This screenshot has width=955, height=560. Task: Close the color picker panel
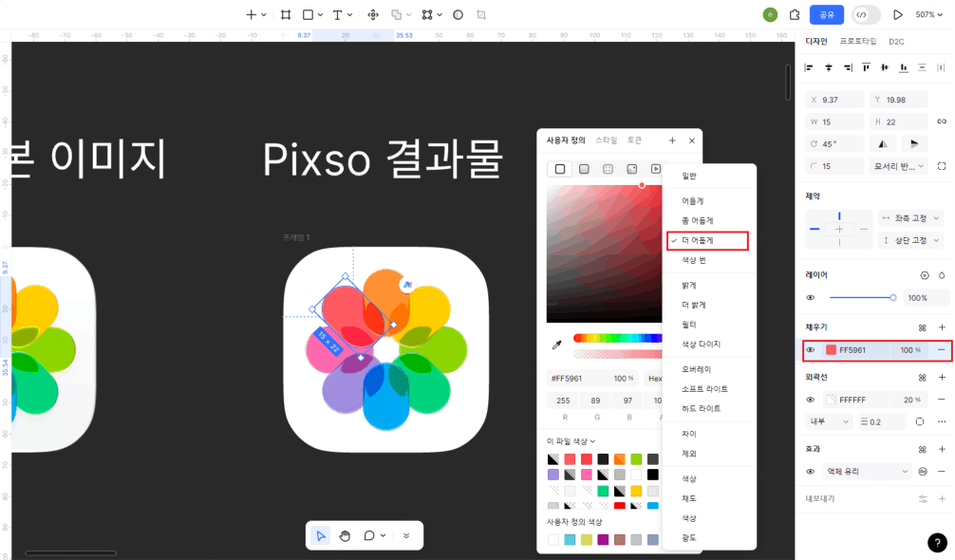[691, 140]
